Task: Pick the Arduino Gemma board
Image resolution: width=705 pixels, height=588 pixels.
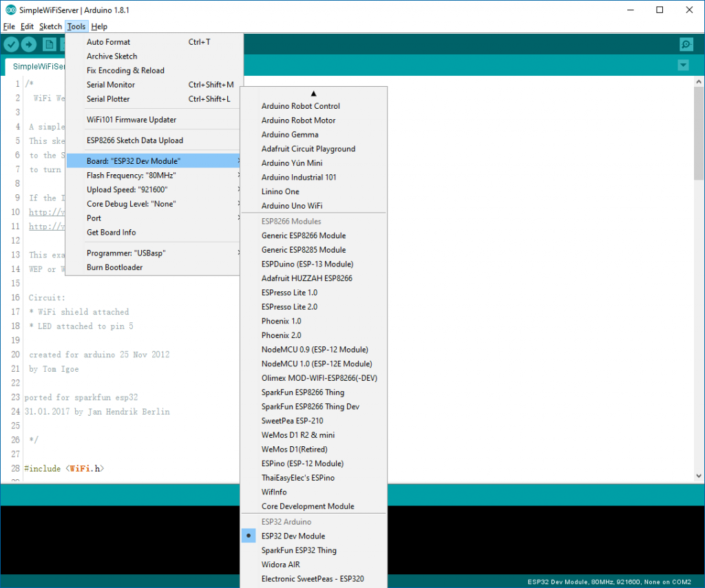Action: (x=314, y=134)
